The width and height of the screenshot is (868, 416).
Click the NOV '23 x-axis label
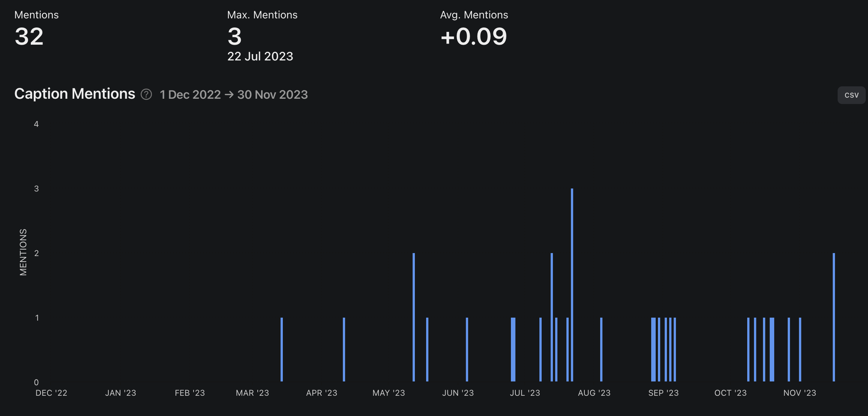[x=799, y=393]
